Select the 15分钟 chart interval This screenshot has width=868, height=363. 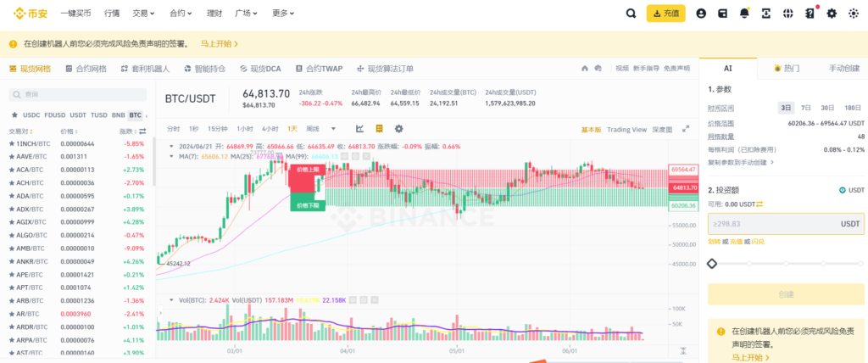216,129
